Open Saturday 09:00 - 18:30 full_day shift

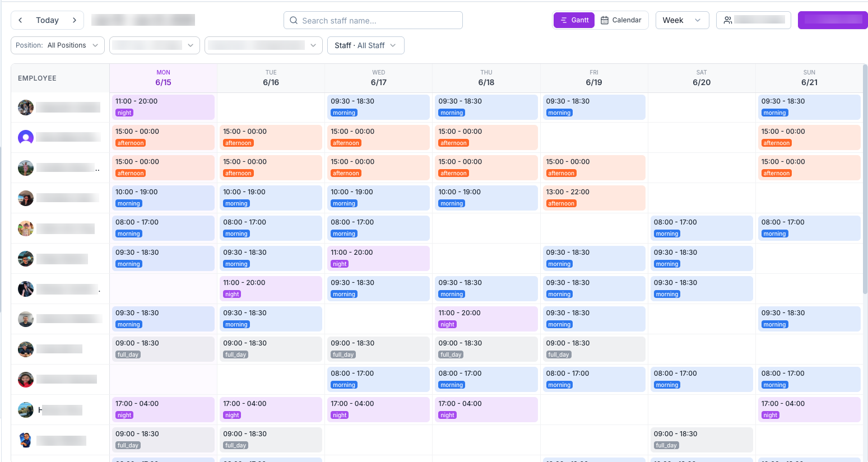(x=702, y=440)
